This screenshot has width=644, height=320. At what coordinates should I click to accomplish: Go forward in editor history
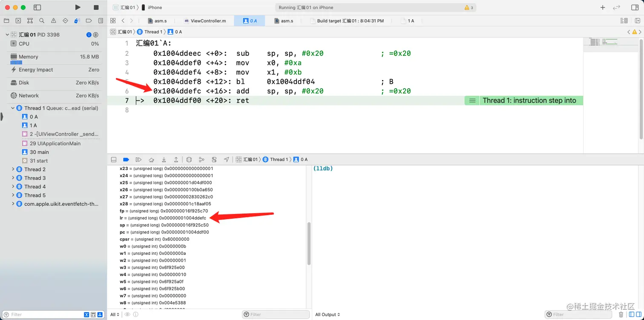click(x=132, y=20)
